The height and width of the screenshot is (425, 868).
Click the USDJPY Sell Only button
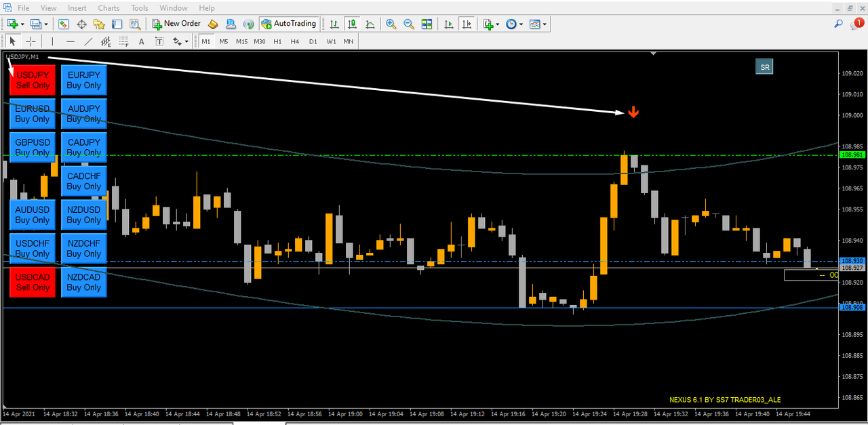click(x=33, y=80)
